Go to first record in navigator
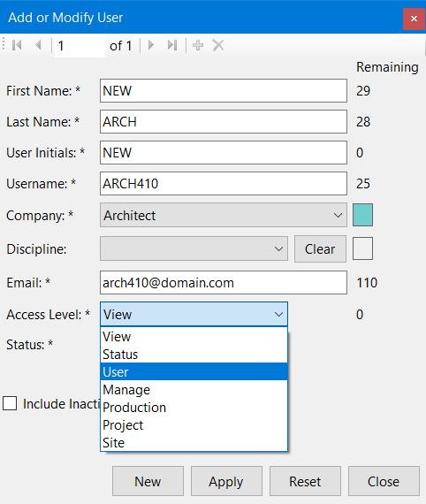The height and width of the screenshot is (504, 426). tap(17, 45)
